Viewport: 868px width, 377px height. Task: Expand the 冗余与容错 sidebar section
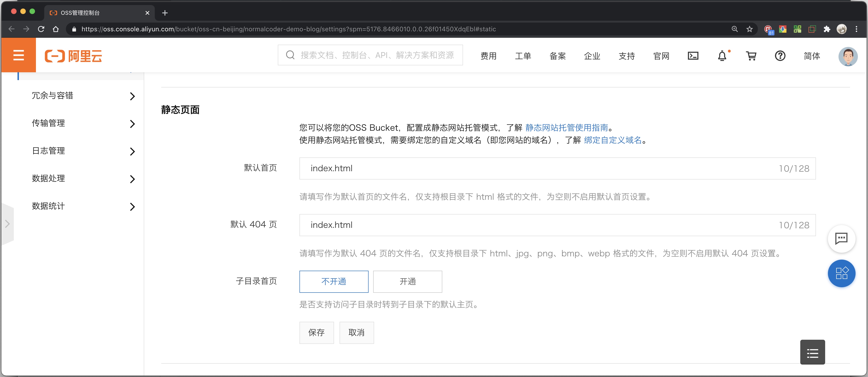82,96
